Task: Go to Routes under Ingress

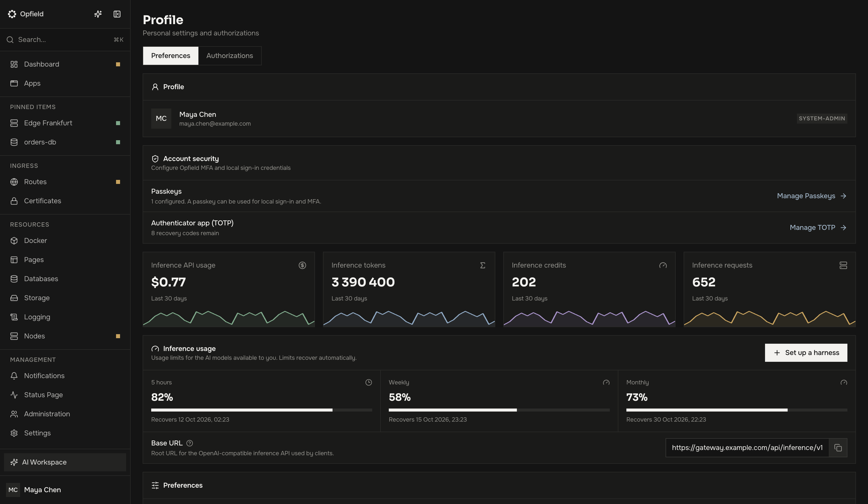Action: point(65,182)
